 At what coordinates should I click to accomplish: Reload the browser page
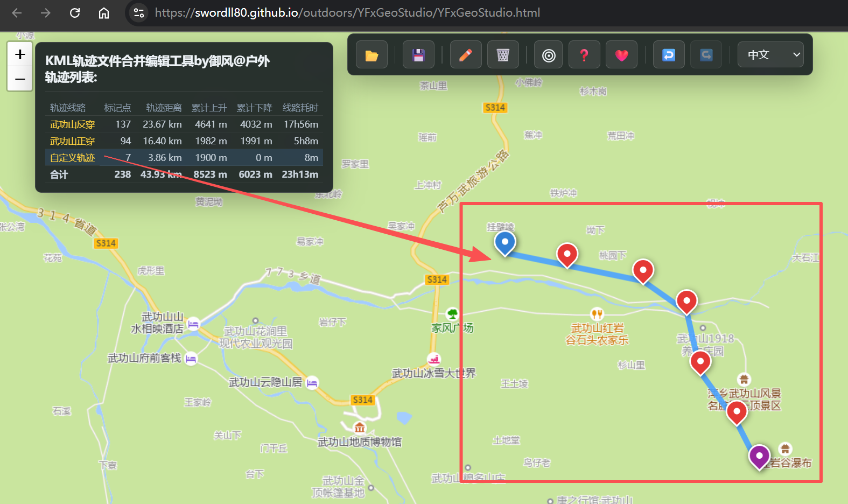75,13
